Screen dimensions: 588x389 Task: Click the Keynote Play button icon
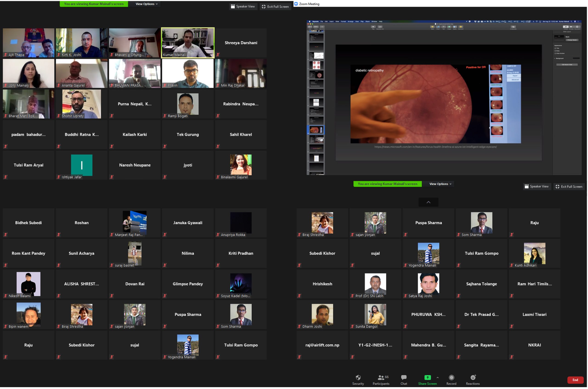coord(373,27)
